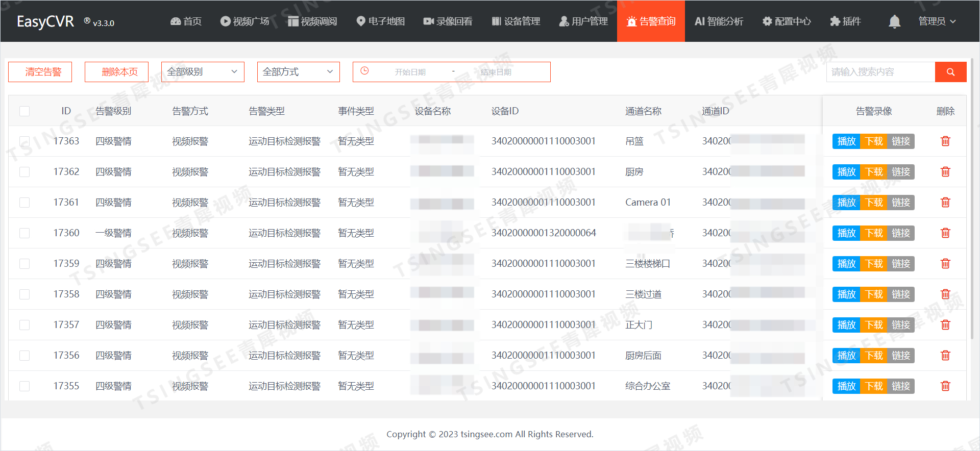
Task: Delete alarm 17356 with trash icon
Action: click(x=945, y=356)
